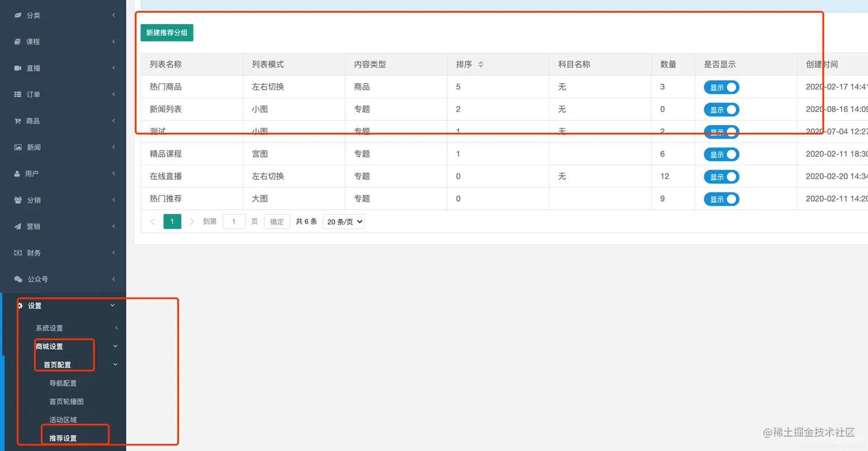
Task: Click the gear icon beside 设置
Action: click(20, 306)
